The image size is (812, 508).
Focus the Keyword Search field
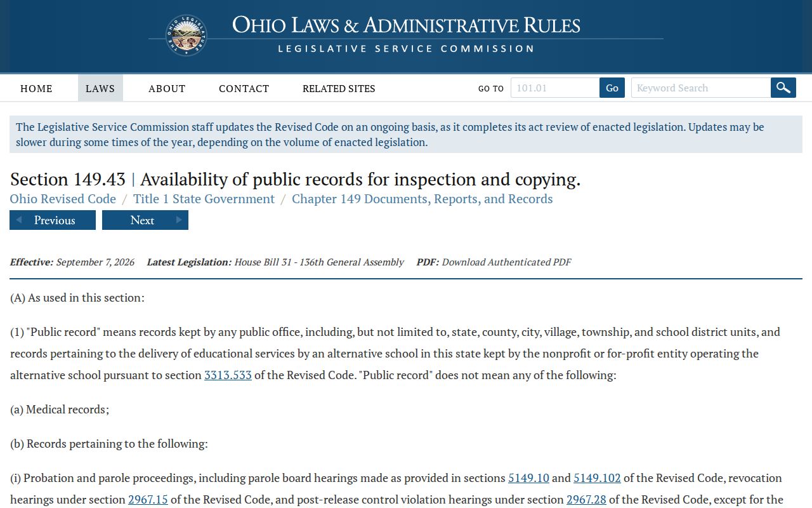701,88
